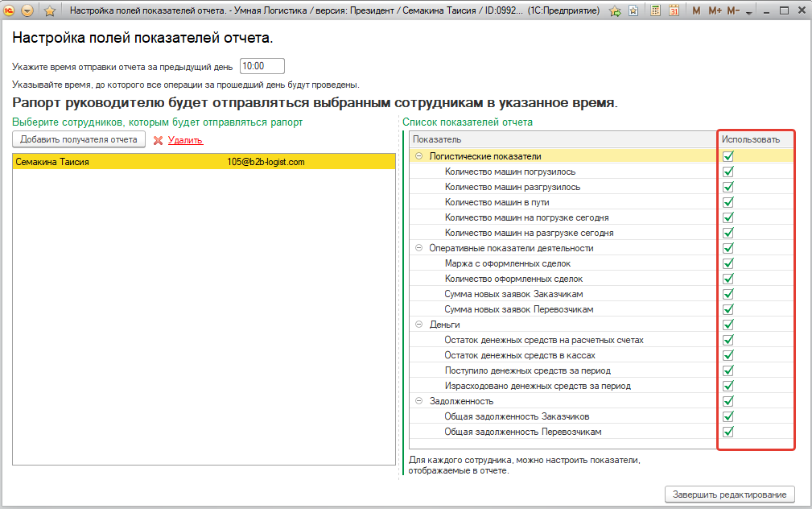Uncheck Оперативные показатели деятельности checkbox
This screenshot has height=509, width=812.
pos(728,248)
